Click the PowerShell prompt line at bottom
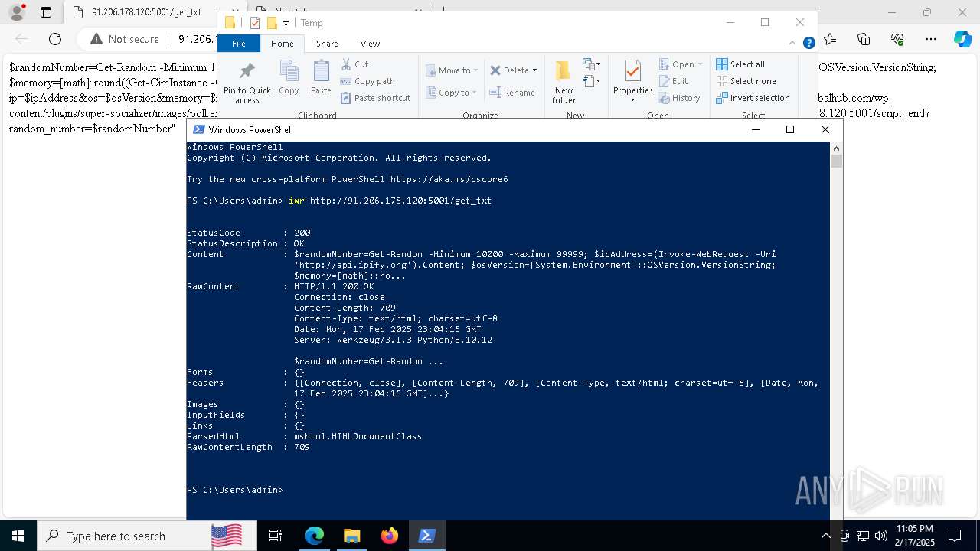980x551 pixels. (x=235, y=490)
